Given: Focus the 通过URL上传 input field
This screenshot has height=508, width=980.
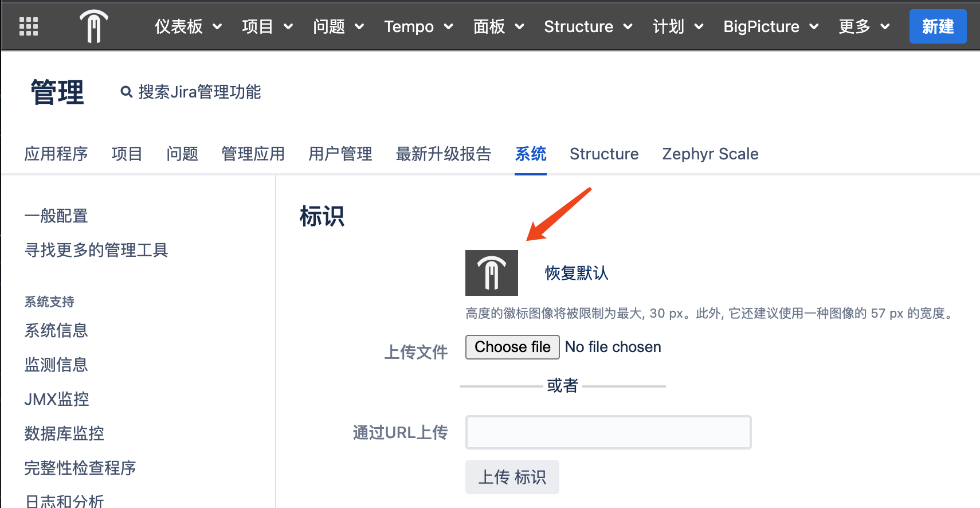Looking at the screenshot, I should pyautogui.click(x=608, y=432).
